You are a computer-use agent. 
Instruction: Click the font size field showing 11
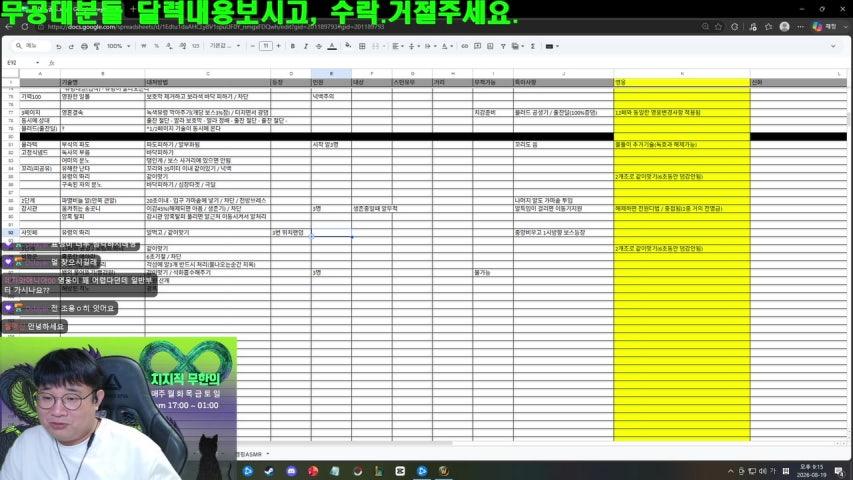pyautogui.click(x=265, y=46)
